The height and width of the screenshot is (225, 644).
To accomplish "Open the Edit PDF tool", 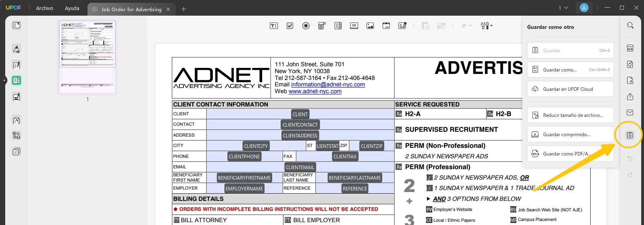I will pyautogui.click(x=16, y=65).
